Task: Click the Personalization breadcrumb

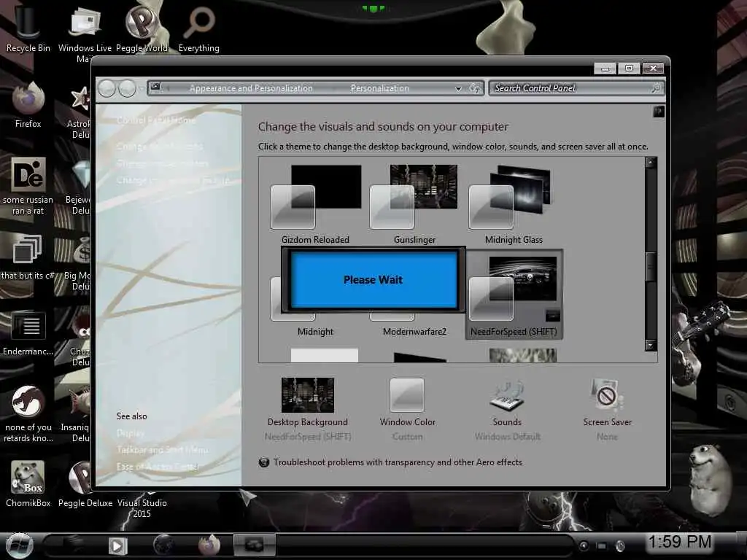Action: (379, 88)
